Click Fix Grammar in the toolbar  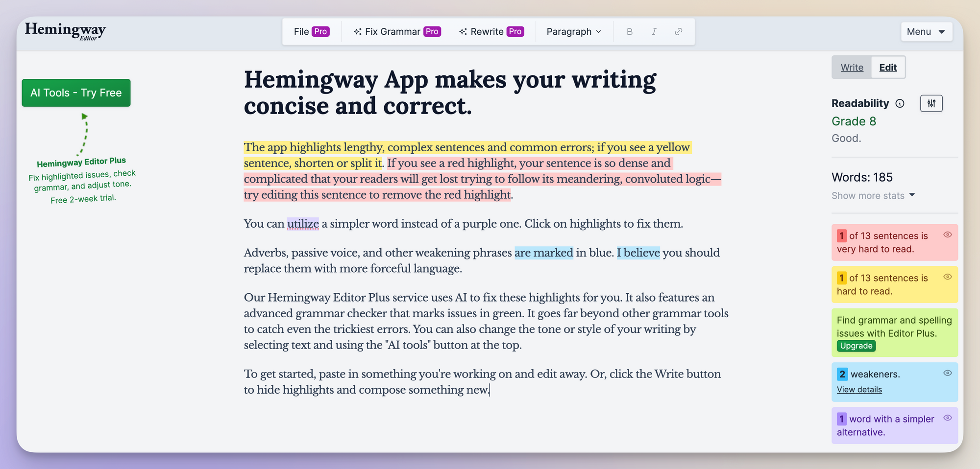[x=397, y=32]
